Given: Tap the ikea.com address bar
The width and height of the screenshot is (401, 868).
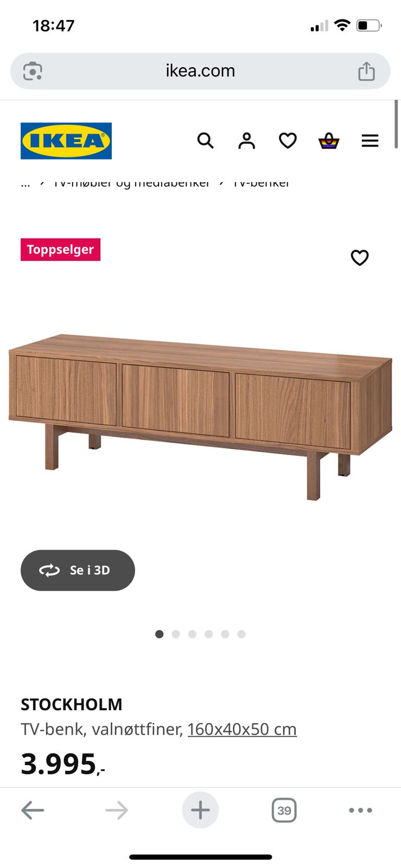Looking at the screenshot, I should 200,71.
